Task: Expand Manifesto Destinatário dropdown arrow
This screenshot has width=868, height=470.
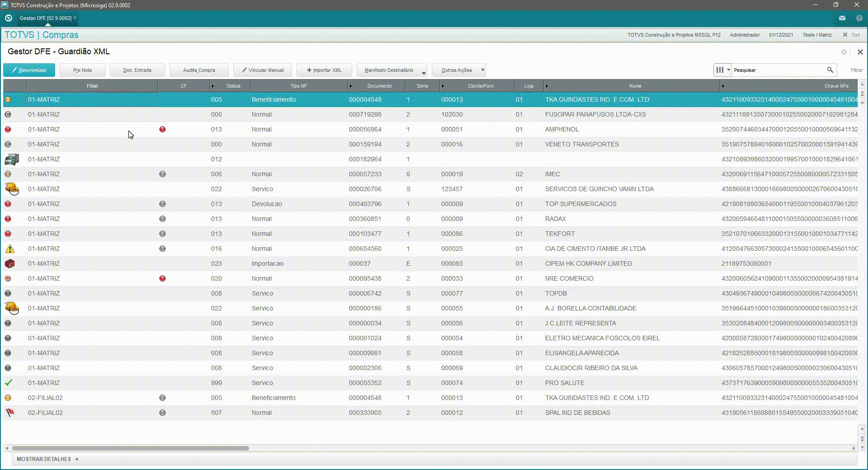Action: click(x=424, y=73)
